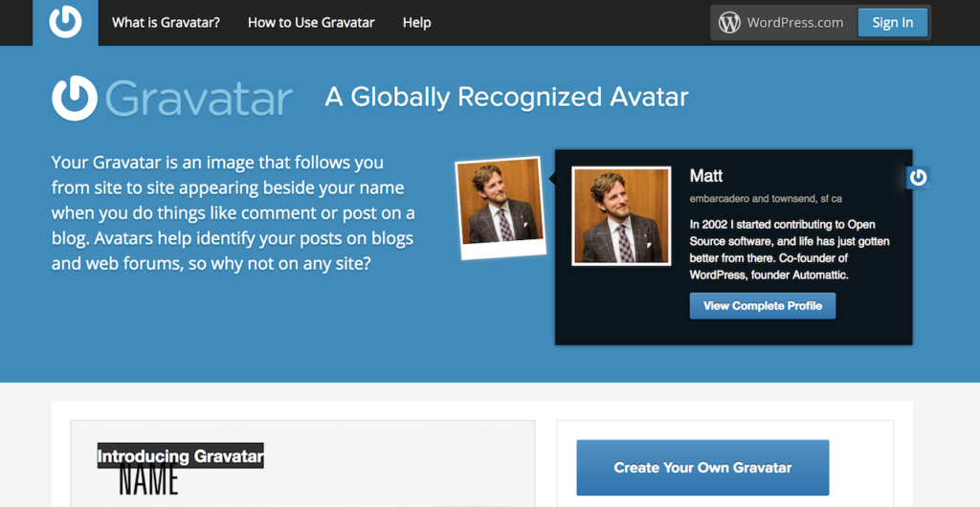Click the "A Globally Recognized Avatar" tagline

pyautogui.click(x=506, y=97)
